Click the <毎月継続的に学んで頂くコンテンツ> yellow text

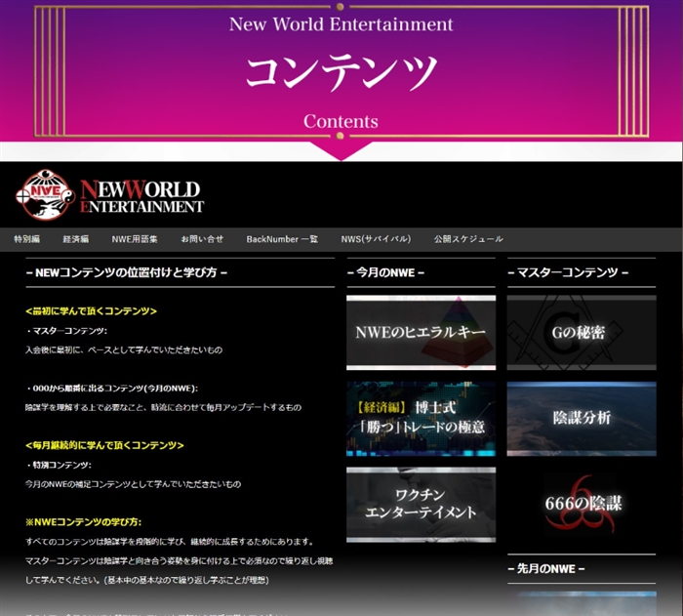[104, 445]
